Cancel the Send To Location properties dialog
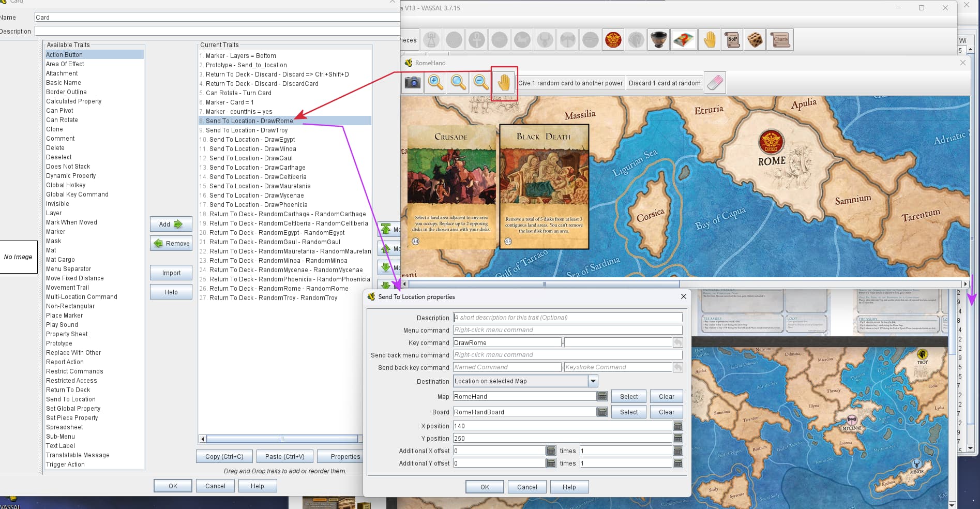This screenshot has height=509, width=980. point(527,487)
